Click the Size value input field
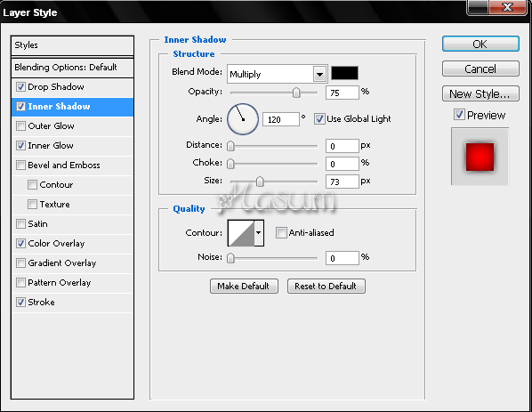532x412 pixels. click(x=342, y=182)
